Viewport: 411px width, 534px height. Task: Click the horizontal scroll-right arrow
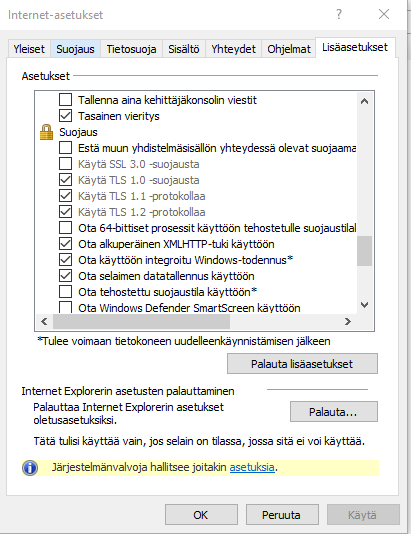[348, 321]
